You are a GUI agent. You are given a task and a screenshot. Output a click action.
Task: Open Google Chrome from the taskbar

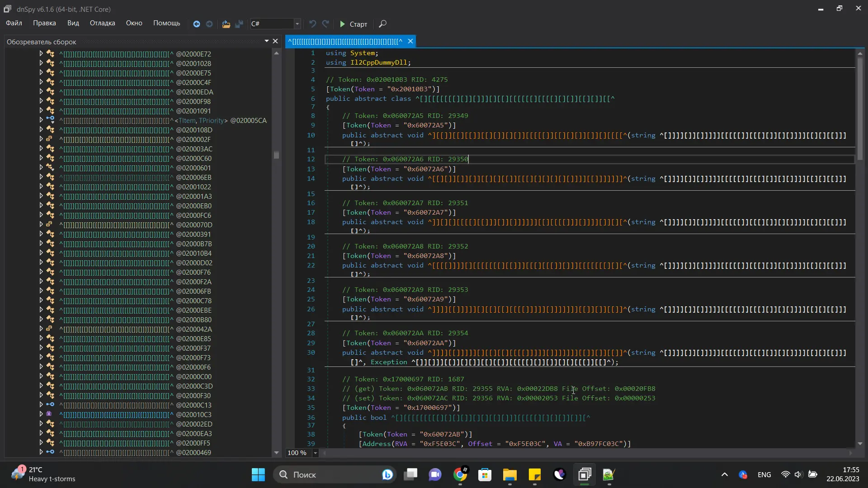[x=460, y=474]
